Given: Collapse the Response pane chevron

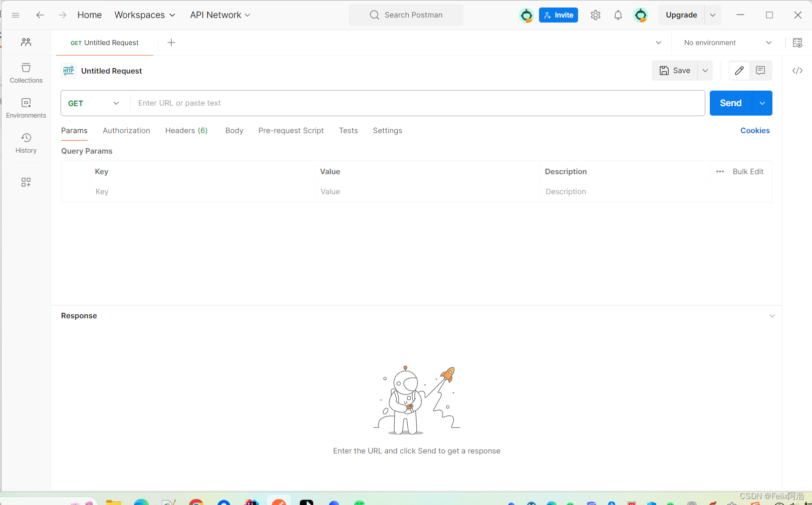Looking at the screenshot, I should click(x=772, y=316).
